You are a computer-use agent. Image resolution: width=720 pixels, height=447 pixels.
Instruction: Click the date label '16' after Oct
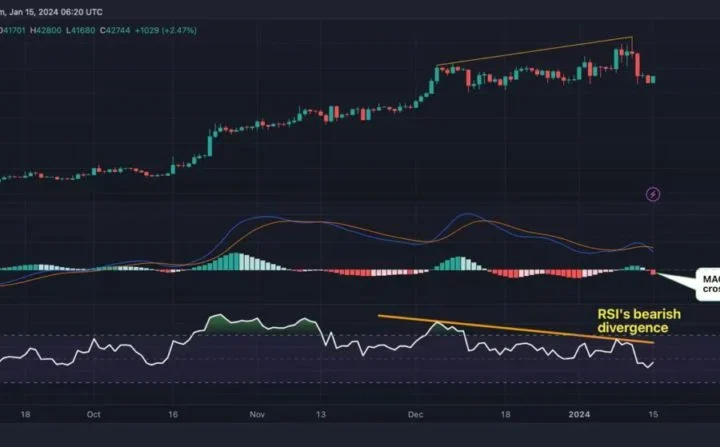tap(173, 414)
